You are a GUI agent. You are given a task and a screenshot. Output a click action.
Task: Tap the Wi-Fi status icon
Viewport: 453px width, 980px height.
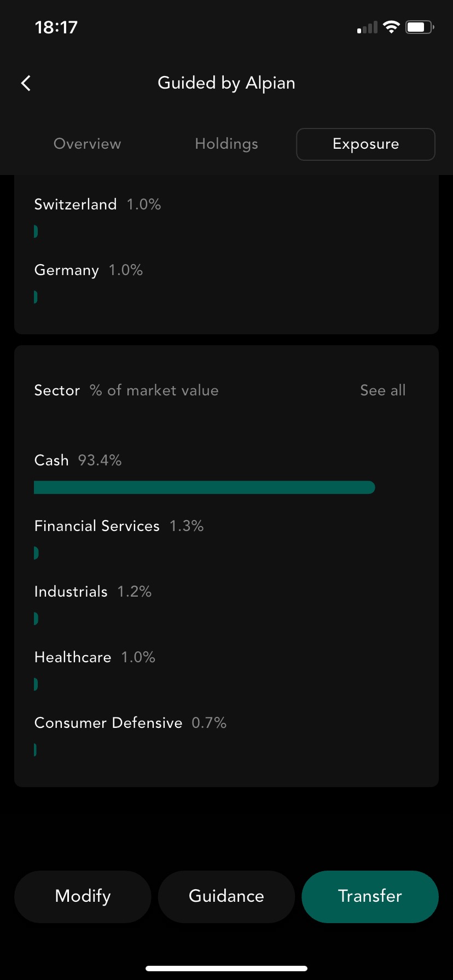(391, 27)
